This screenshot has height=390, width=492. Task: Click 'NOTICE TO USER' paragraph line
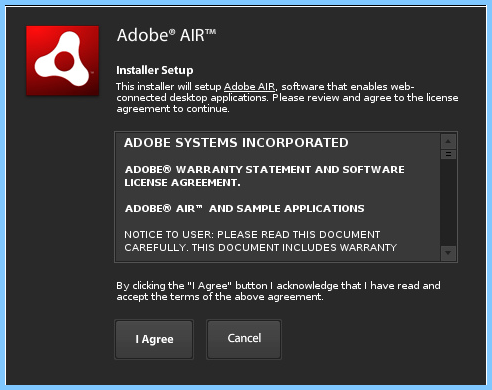tap(252, 235)
